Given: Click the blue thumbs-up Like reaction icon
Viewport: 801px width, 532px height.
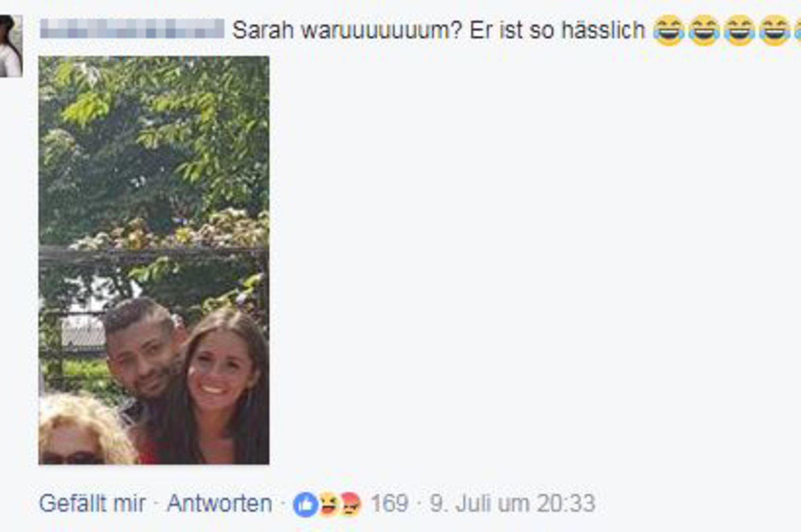Looking at the screenshot, I should pyautogui.click(x=305, y=504).
